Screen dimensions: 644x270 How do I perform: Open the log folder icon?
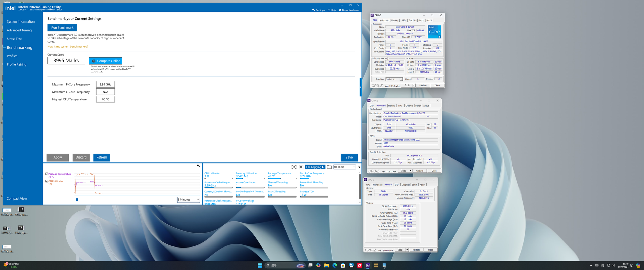tap(329, 167)
